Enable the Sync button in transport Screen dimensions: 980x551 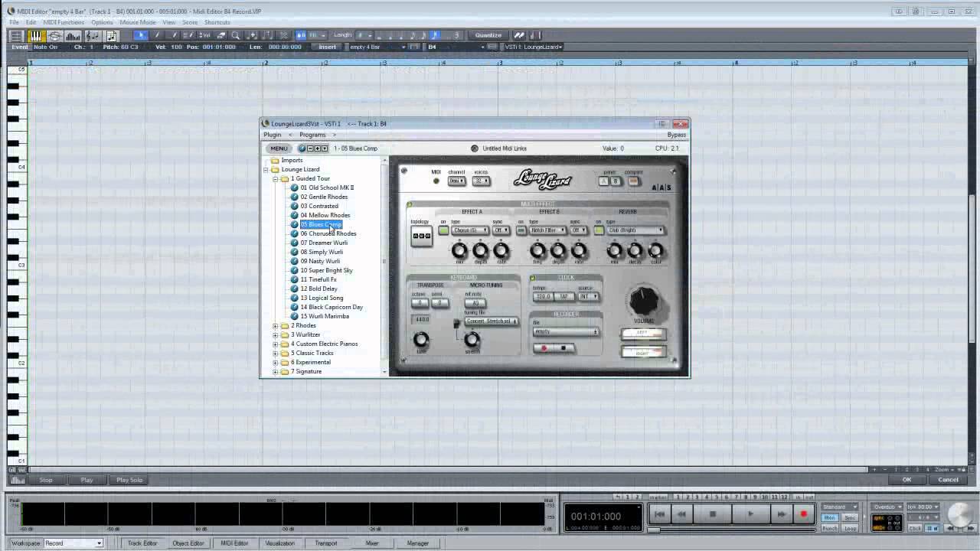coord(850,517)
